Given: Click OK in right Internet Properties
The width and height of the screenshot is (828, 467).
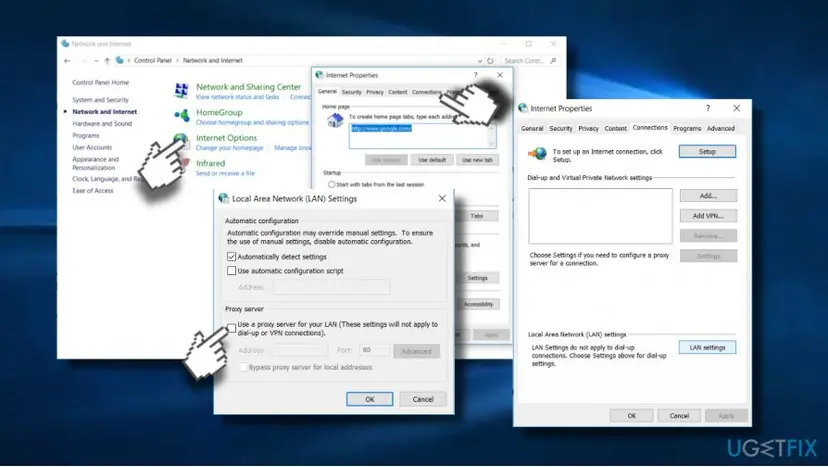Looking at the screenshot, I should click(632, 416).
